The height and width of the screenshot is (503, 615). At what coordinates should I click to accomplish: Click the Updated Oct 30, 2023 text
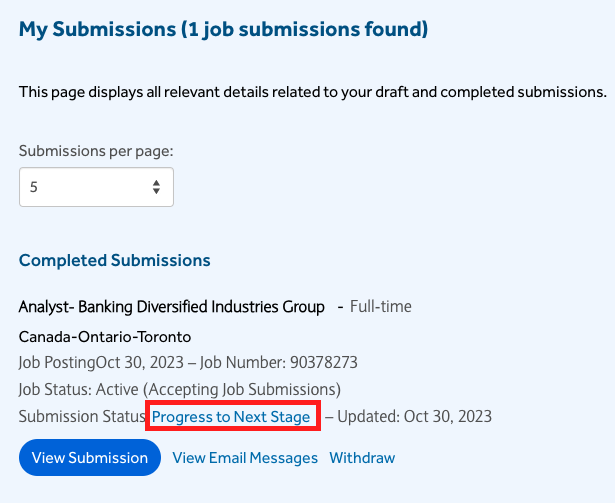(414, 416)
